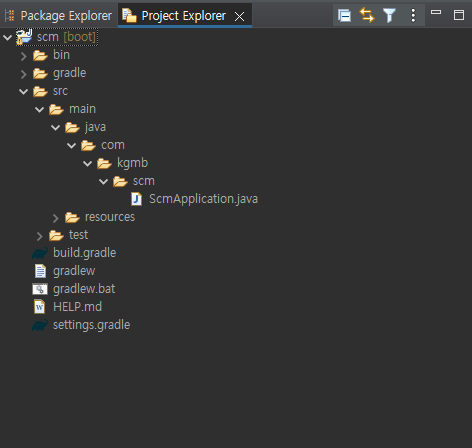Click the ScmApplication.java file icon
This screenshot has height=448, width=472.
coord(136,199)
